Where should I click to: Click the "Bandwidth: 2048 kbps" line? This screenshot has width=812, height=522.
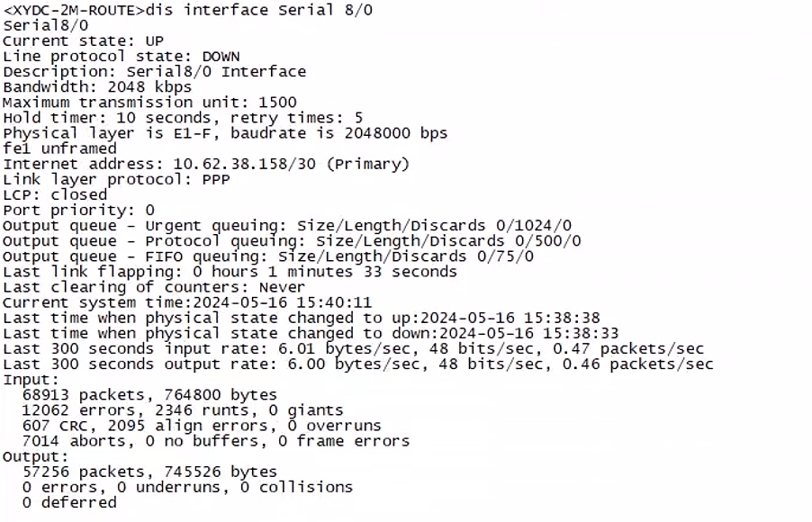pyautogui.click(x=97, y=87)
